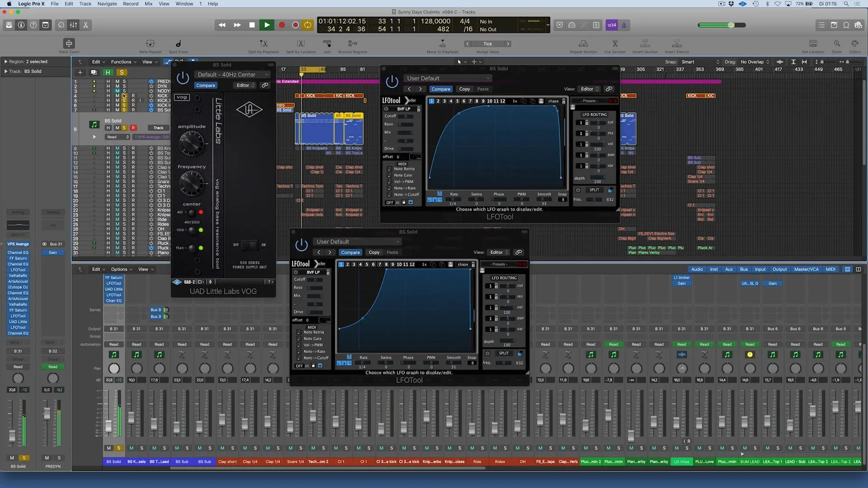The image size is (868, 488).
Task: Click Compare in the lower LFOTool window
Action: [350, 253]
